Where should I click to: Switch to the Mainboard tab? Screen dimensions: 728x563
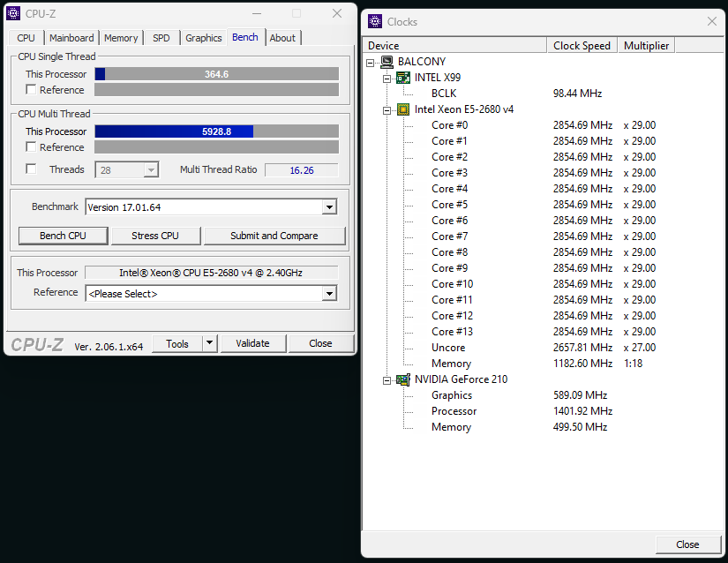point(71,38)
